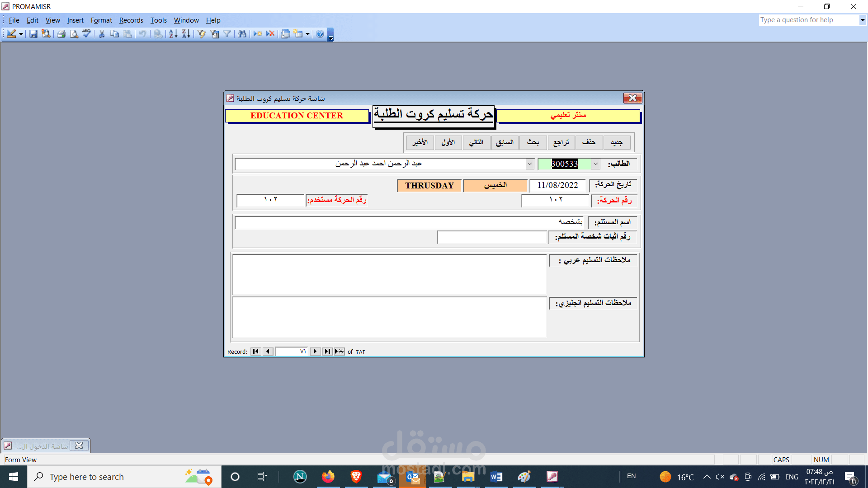Open the Edit menu
The height and width of the screenshot is (488, 868).
tap(33, 20)
